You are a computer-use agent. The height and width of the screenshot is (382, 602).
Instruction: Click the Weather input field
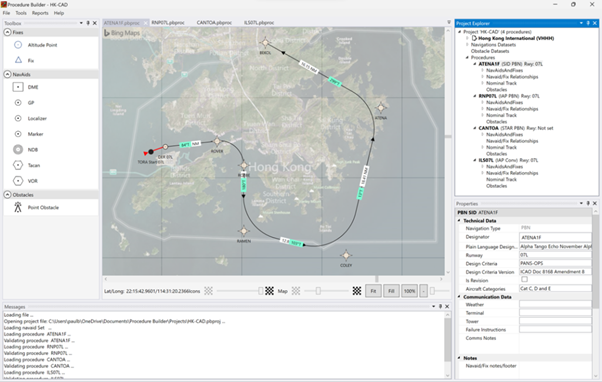[x=556, y=304]
